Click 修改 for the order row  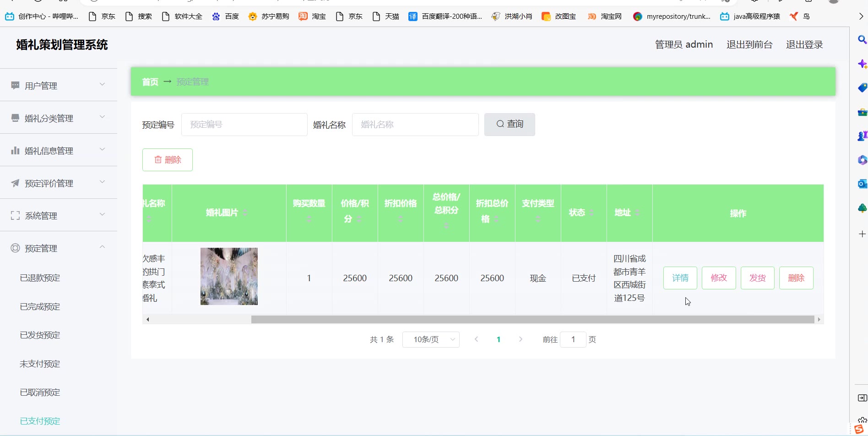[719, 278]
